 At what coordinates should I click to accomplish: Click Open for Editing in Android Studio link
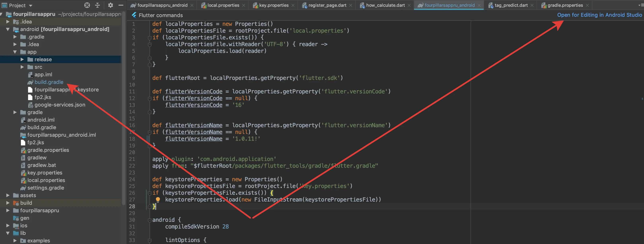point(599,15)
